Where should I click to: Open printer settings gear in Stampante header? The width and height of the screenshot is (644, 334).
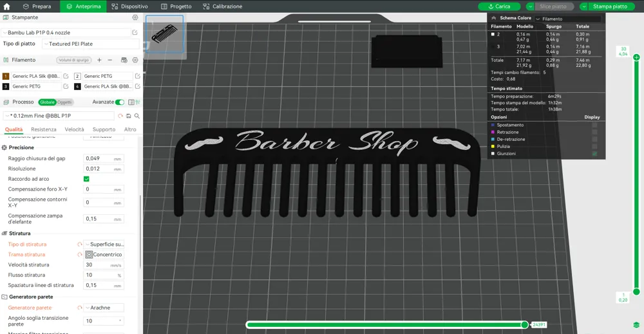(135, 17)
